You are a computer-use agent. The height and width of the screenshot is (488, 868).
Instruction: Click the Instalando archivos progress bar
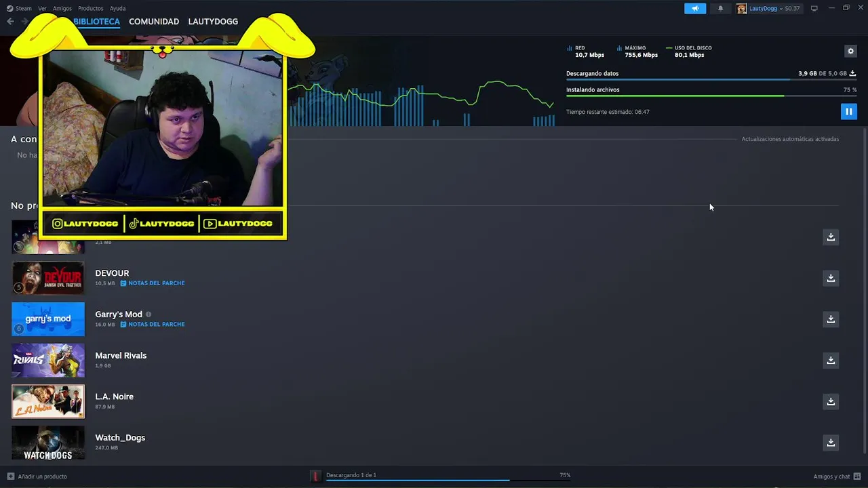[711, 96]
